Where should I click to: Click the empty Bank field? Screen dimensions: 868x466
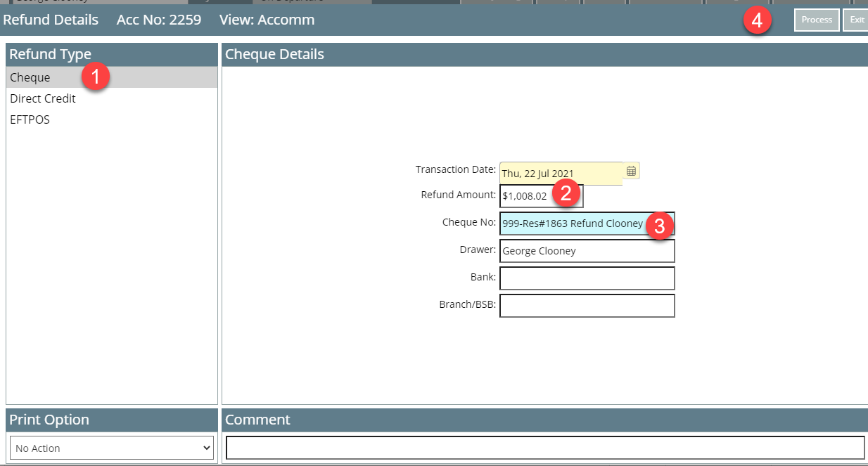click(x=587, y=278)
